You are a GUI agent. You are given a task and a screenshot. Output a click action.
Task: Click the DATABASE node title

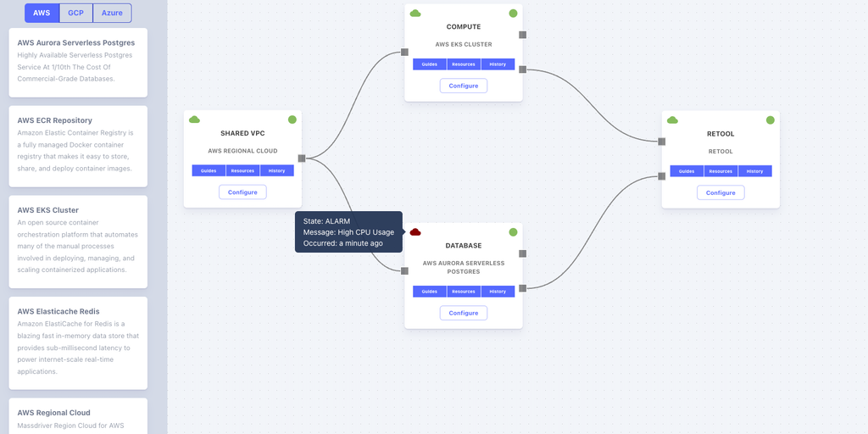click(464, 245)
